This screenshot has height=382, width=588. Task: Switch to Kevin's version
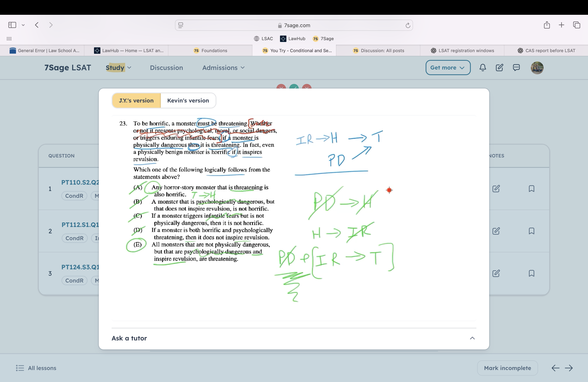coord(188,100)
